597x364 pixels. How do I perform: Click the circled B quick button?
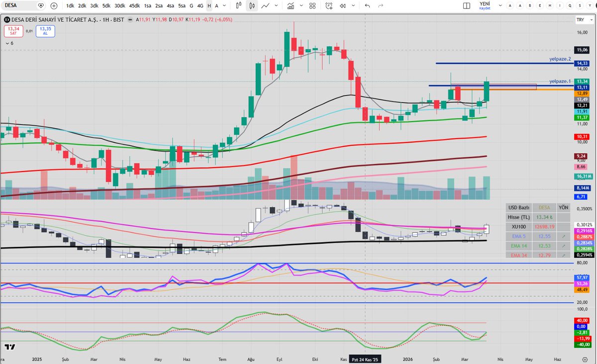coord(530,5)
